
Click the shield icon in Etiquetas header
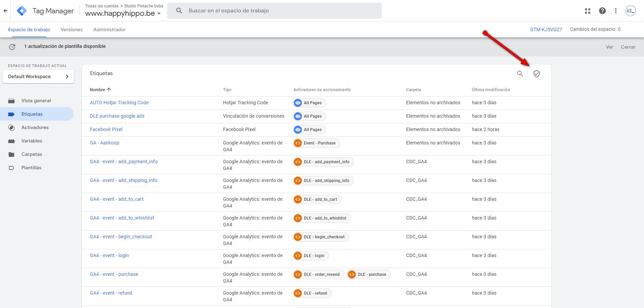536,74
